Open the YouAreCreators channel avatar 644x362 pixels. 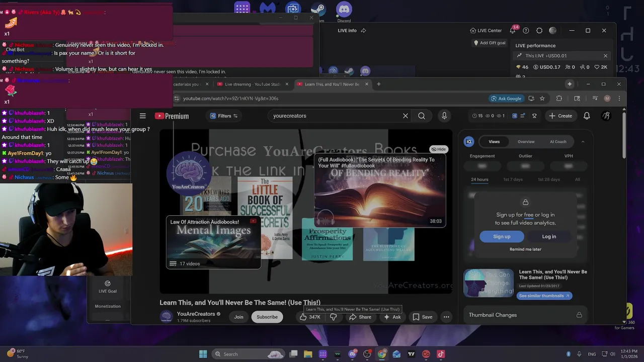167,317
